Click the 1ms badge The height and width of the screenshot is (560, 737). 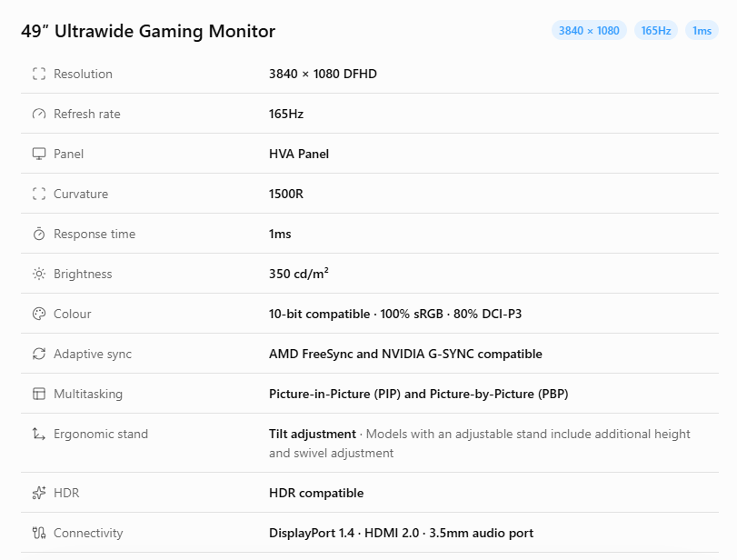coord(702,31)
